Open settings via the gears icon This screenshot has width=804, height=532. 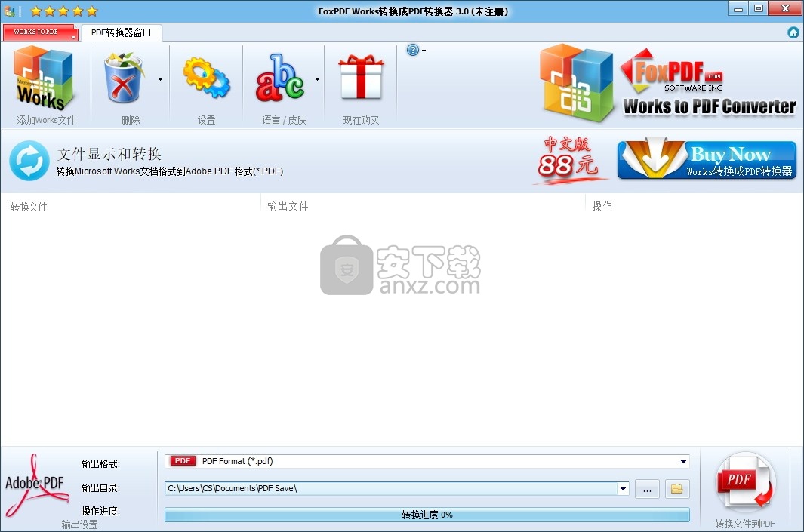click(x=207, y=78)
